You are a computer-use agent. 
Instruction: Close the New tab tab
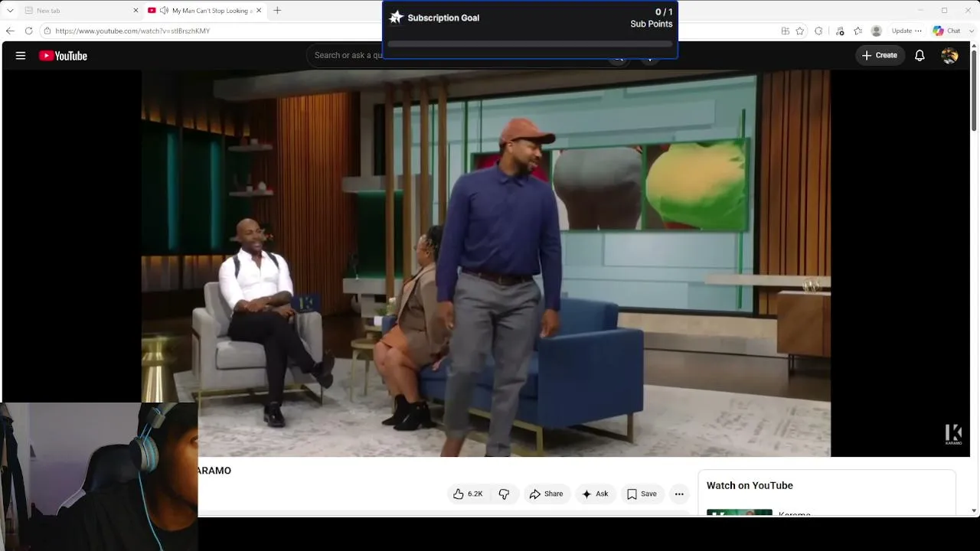[x=136, y=11]
